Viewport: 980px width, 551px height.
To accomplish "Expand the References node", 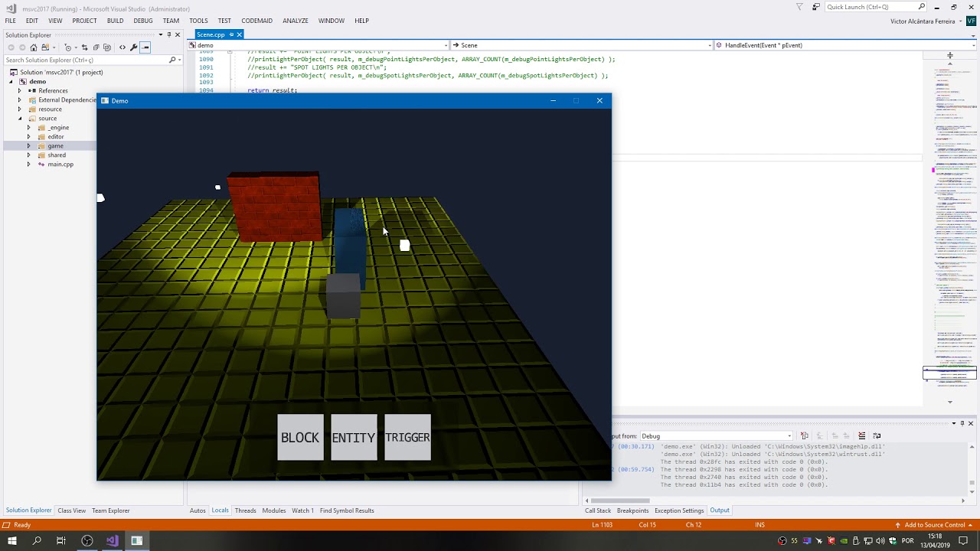I will (x=20, y=90).
